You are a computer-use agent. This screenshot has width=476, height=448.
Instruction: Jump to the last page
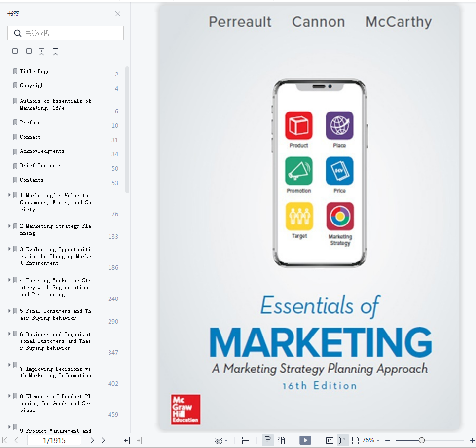point(104,440)
